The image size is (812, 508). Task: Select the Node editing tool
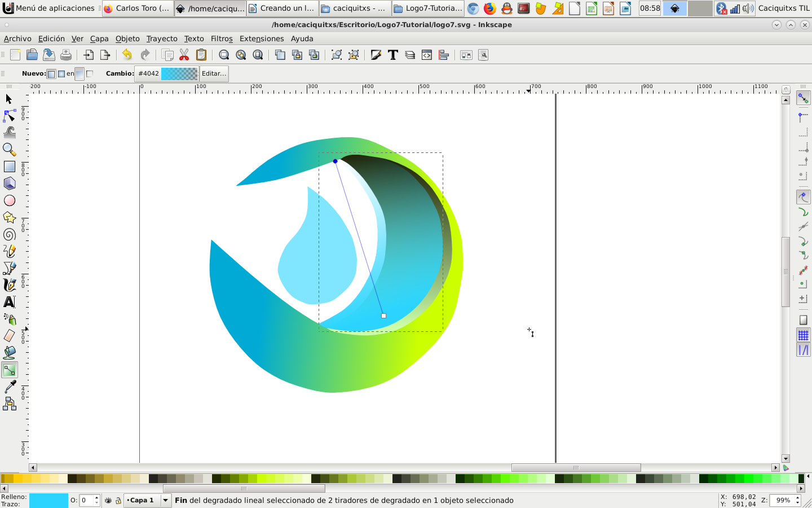[x=9, y=116]
